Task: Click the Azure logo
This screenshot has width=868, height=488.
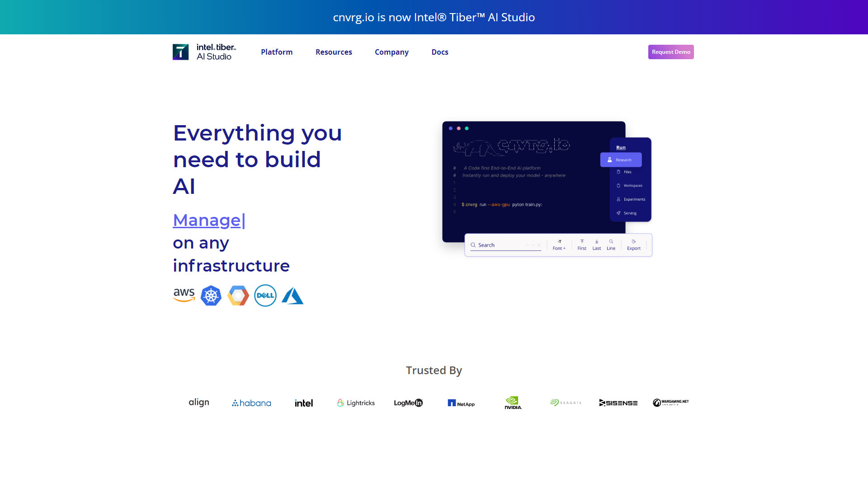Action: coord(292,296)
